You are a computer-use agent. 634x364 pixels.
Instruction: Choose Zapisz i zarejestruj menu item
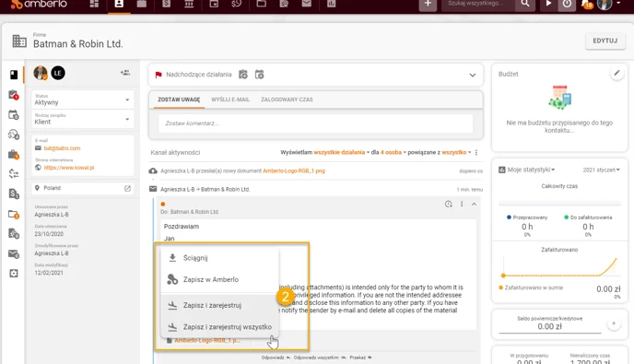(x=220, y=305)
